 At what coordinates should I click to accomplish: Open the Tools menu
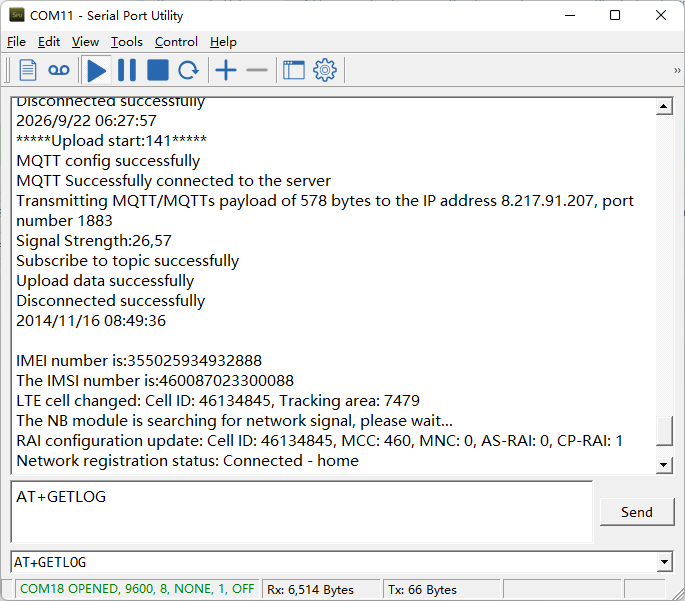(127, 42)
